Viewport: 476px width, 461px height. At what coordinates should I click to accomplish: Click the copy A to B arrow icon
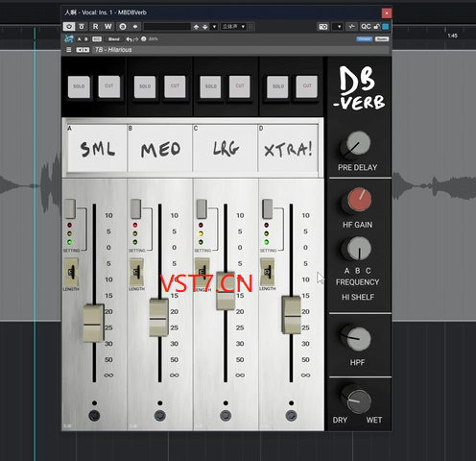click(135, 27)
